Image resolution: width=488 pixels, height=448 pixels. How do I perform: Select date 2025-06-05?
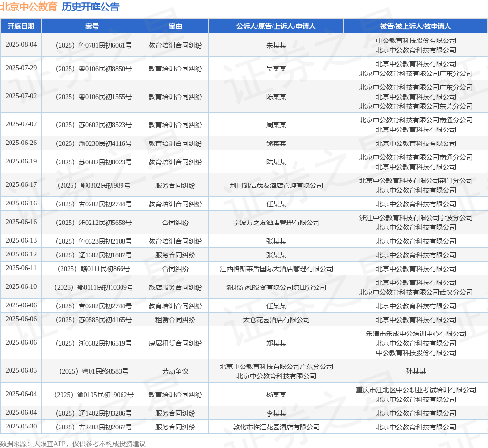(21, 370)
